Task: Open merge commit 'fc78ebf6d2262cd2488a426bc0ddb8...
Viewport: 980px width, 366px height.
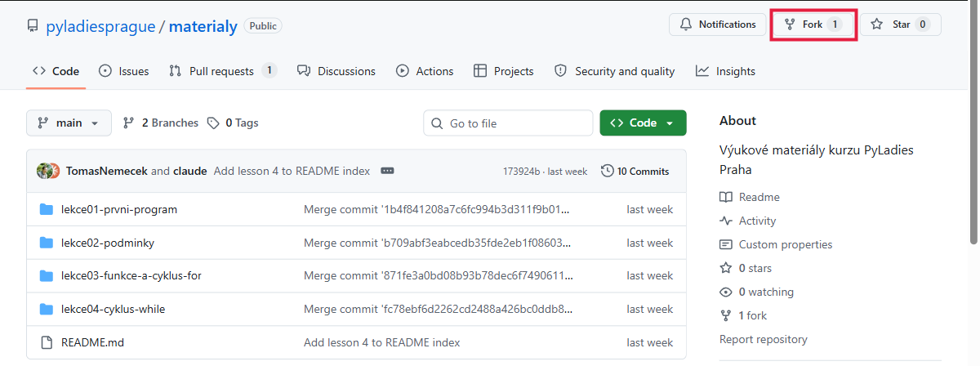Action: [x=439, y=309]
